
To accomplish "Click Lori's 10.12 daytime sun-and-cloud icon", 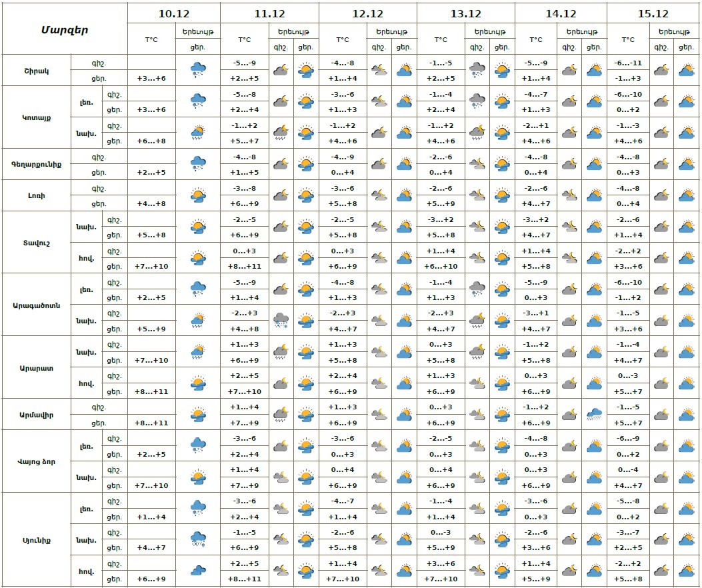I will click(198, 195).
